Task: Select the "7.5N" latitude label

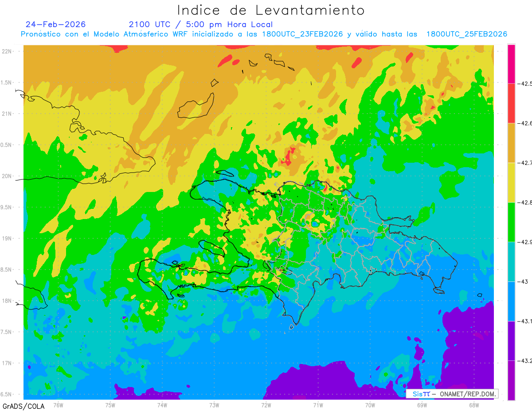Action: pos(7,332)
